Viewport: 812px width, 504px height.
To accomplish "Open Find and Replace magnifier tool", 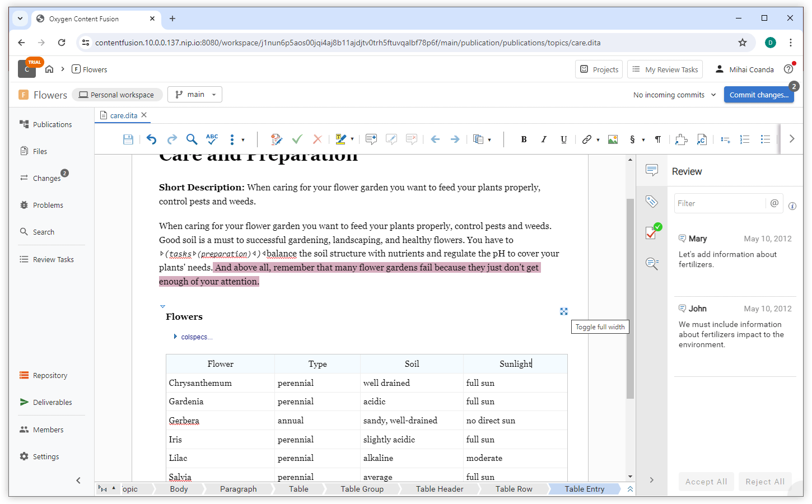I will (192, 139).
